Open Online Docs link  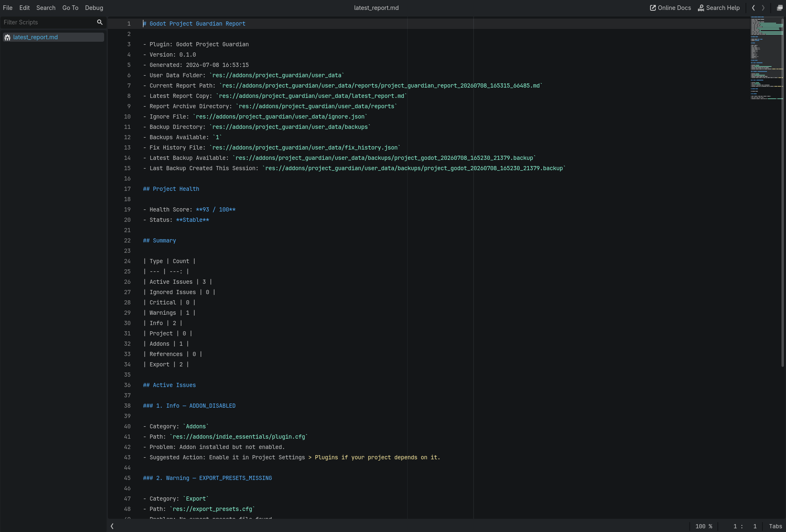tap(670, 8)
